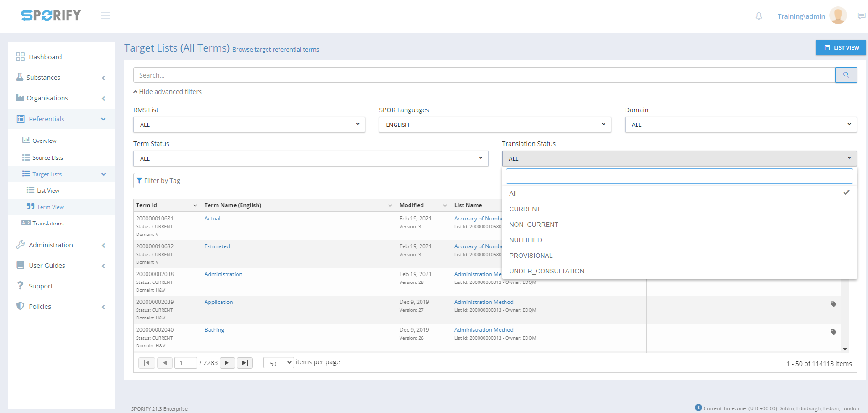Click the tag icon on Bathing row

pyautogui.click(x=833, y=332)
